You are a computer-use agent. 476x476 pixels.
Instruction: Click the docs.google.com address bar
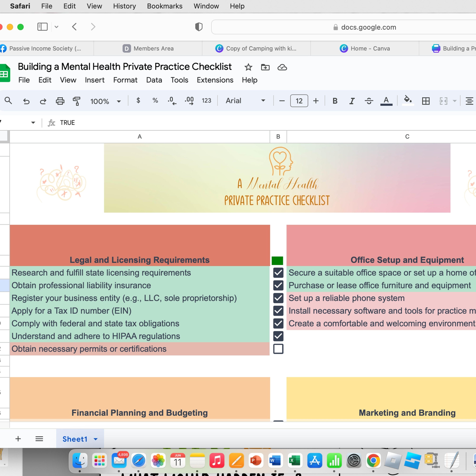[x=344, y=27]
